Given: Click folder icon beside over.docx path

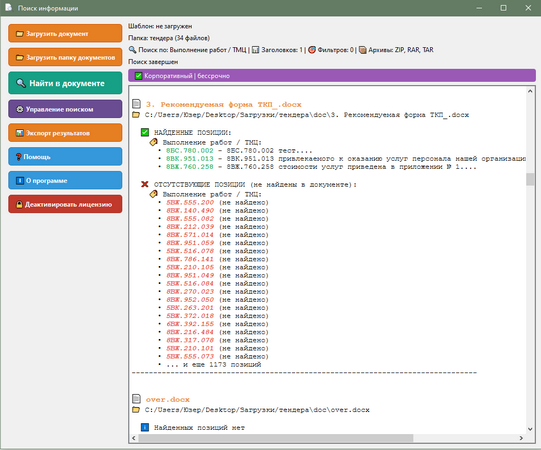Looking at the screenshot, I should (x=136, y=410).
